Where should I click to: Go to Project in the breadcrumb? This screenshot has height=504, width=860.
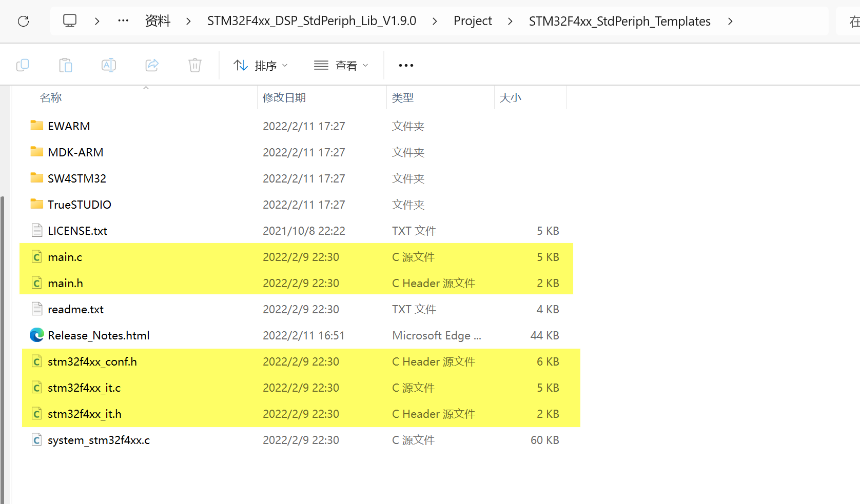tap(473, 21)
